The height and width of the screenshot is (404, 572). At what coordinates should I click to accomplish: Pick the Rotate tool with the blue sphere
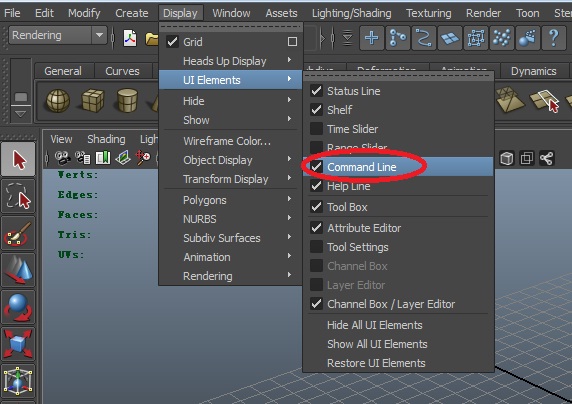(18, 307)
